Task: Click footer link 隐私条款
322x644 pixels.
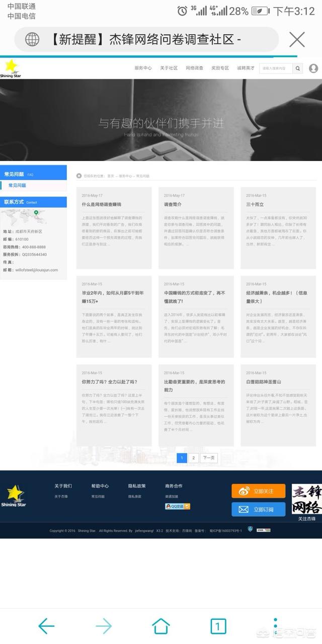Action: coord(135,497)
